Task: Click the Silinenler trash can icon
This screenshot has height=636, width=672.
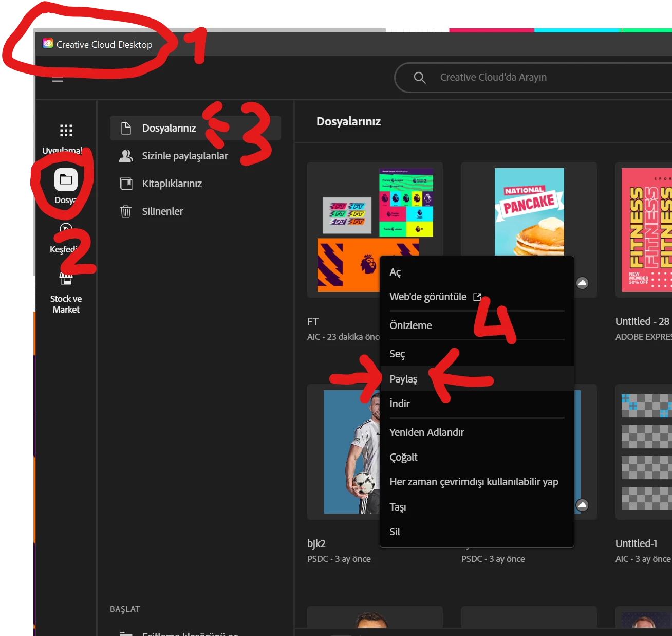Action: tap(126, 211)
